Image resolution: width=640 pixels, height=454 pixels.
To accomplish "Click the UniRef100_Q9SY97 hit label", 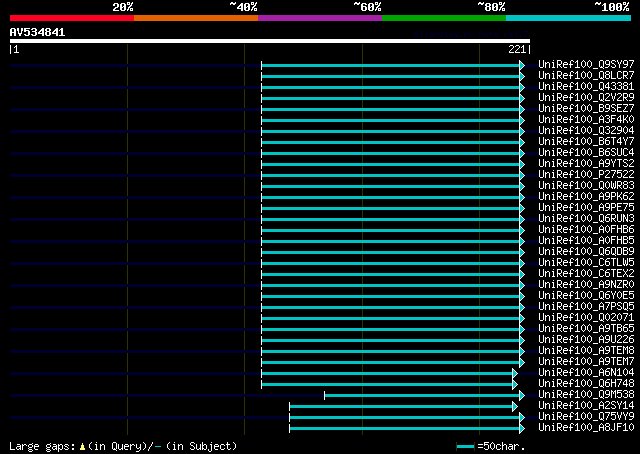I will [586, 65].
